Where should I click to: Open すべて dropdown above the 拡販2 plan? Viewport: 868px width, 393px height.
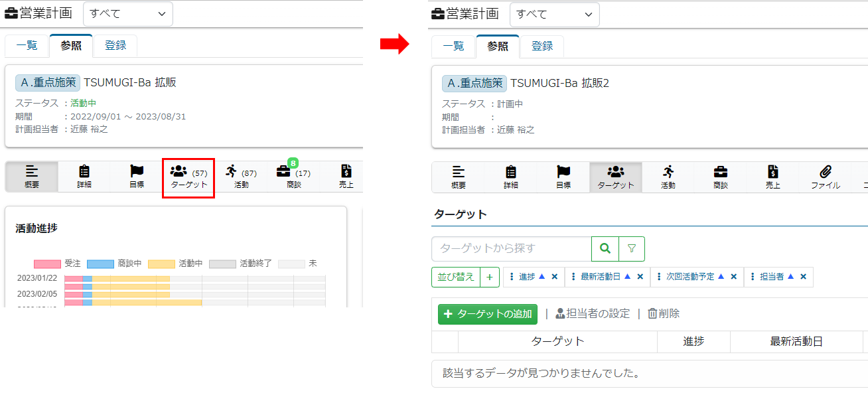pyautogui.click(x=554, y=14)
